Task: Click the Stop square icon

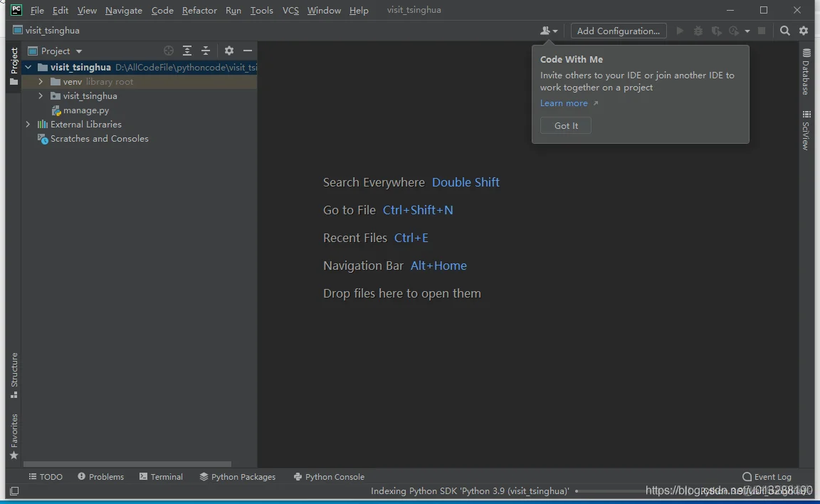Action: tap(762, 31)
